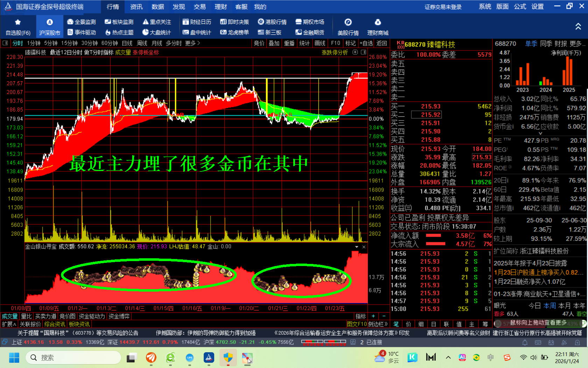
Task: Click the keyboard icon in status bar
Action: pyautogui.click(x=538, y=342)
